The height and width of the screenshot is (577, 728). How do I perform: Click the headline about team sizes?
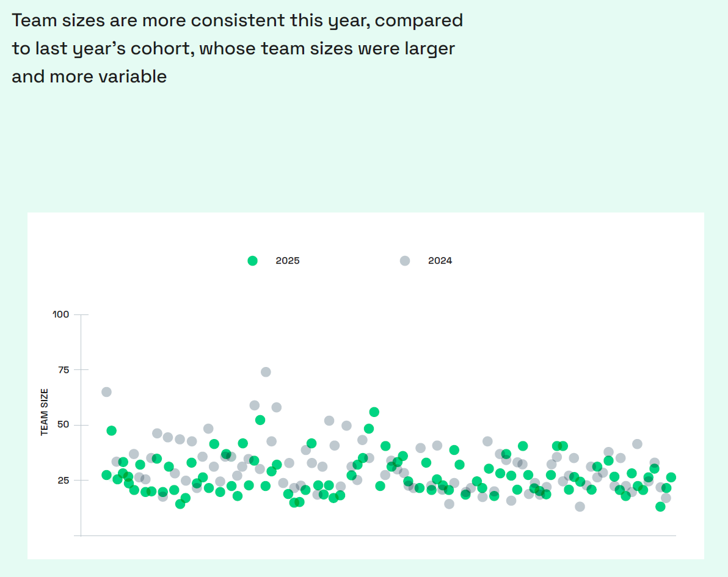coord(237,48)
